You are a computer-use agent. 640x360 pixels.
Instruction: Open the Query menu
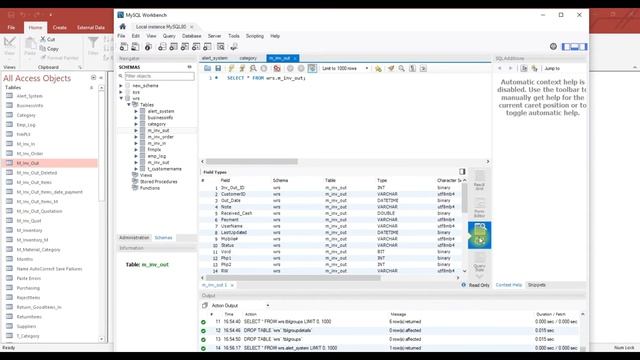[x=169, y=36]
